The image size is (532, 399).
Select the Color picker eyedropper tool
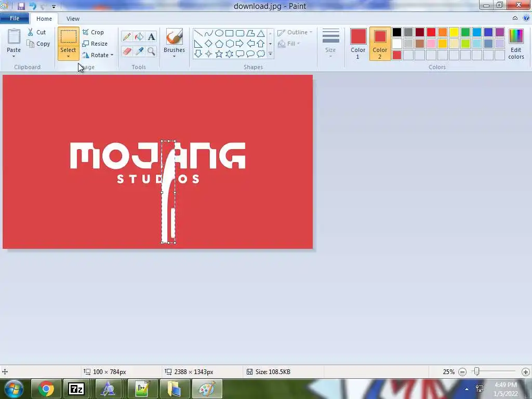(x=139, y=51)
